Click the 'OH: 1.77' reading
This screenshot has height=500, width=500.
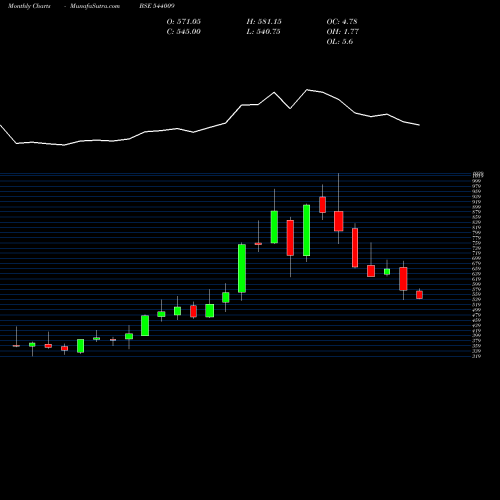343,32
